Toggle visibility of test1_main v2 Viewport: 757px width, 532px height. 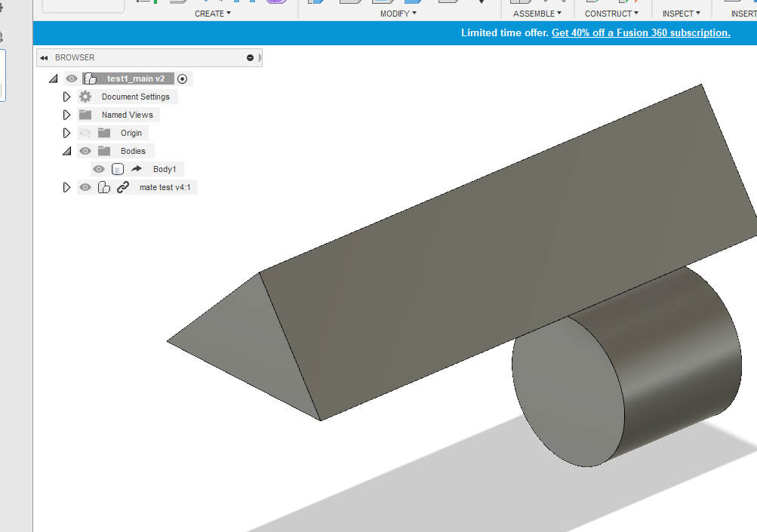(x=72, y=78)
